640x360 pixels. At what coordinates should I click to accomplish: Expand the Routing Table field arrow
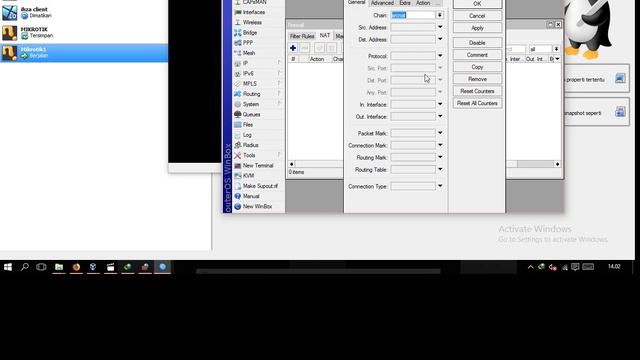coord(440,169)
